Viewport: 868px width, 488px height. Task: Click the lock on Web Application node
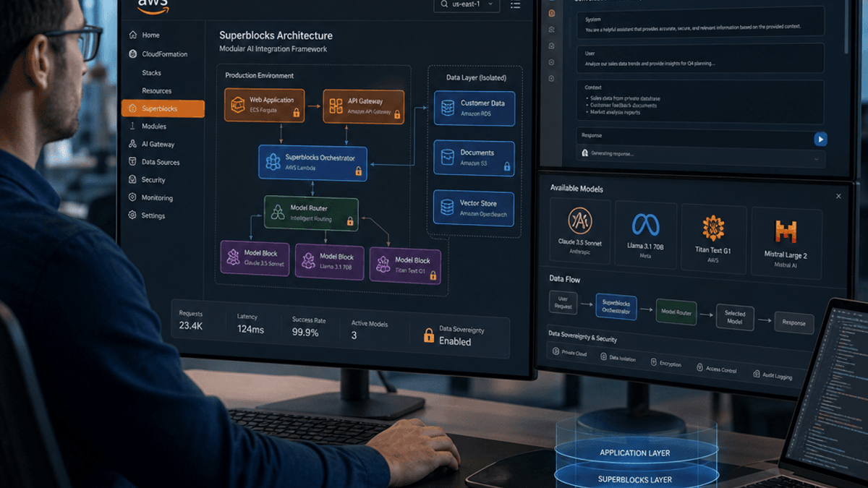pyautogui.click(x=296, y=114)
